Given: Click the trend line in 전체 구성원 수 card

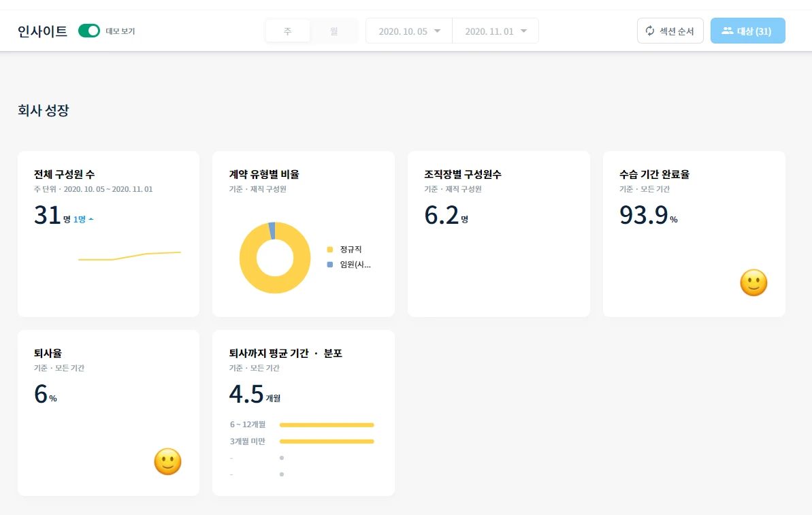Looking at the screenshot, I should click(x=129, y=256).
